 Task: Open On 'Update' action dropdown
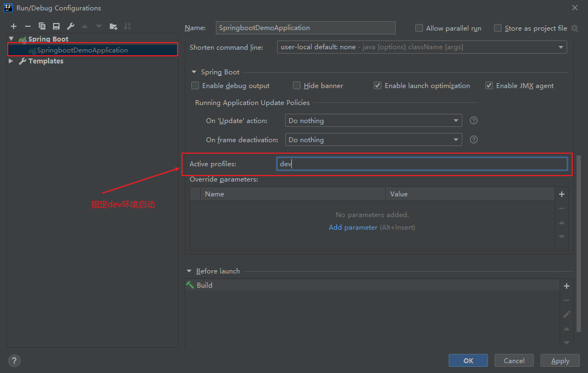[x=373, y=121]
